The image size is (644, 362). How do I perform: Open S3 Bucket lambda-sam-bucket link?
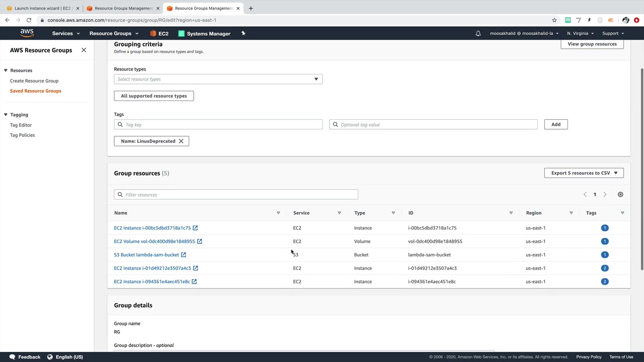pos(146,255)
